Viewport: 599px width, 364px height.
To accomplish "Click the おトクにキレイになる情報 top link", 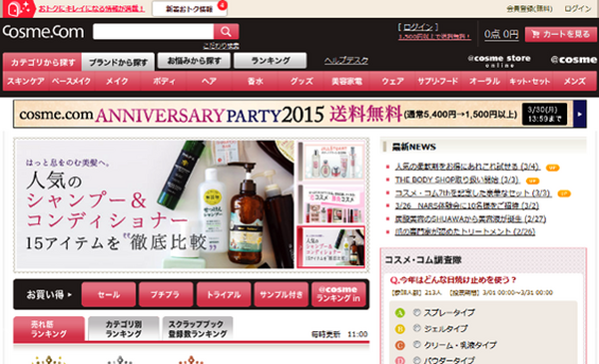I will point(91,8).
